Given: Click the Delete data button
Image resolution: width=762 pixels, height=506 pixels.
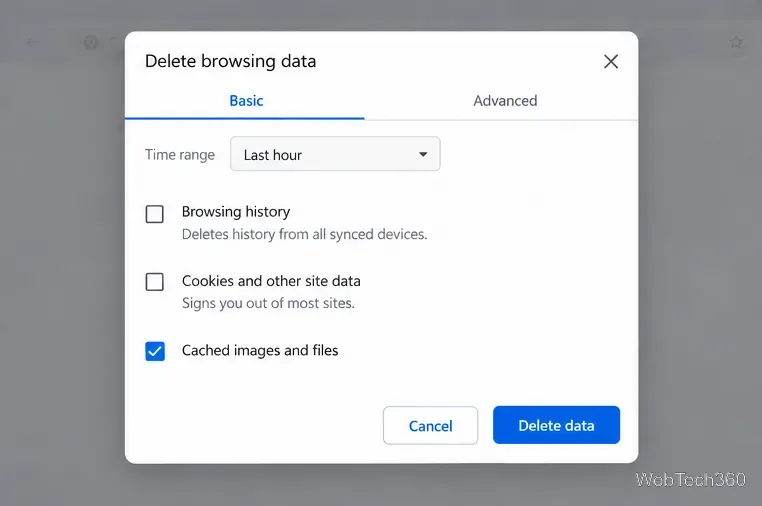Looking at the screenshot, I should click(556, 425).
